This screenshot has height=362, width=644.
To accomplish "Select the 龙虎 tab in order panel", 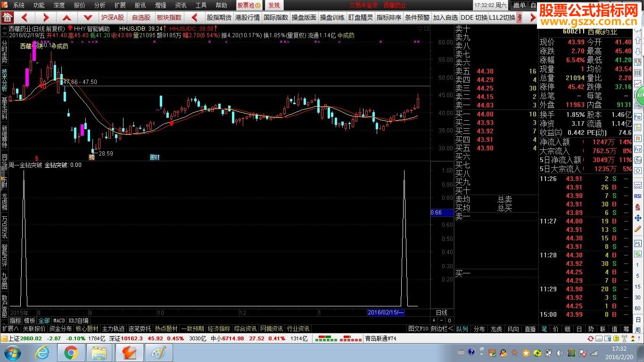I will (x=496, y=329).
